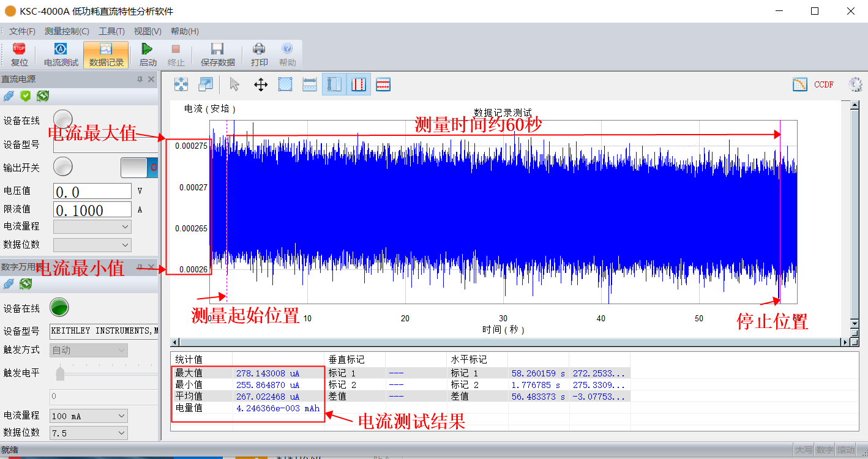
Task: Open the 工具(T) menu
Action: tap(111, 31)
